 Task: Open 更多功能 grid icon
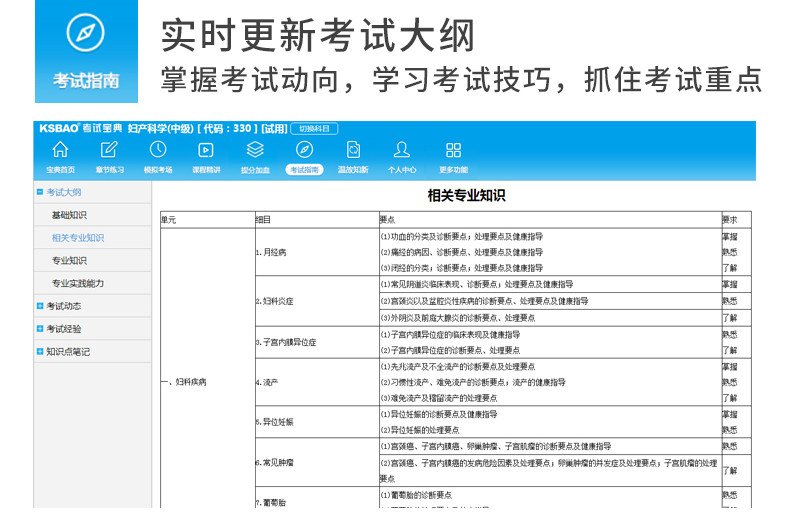453,150
